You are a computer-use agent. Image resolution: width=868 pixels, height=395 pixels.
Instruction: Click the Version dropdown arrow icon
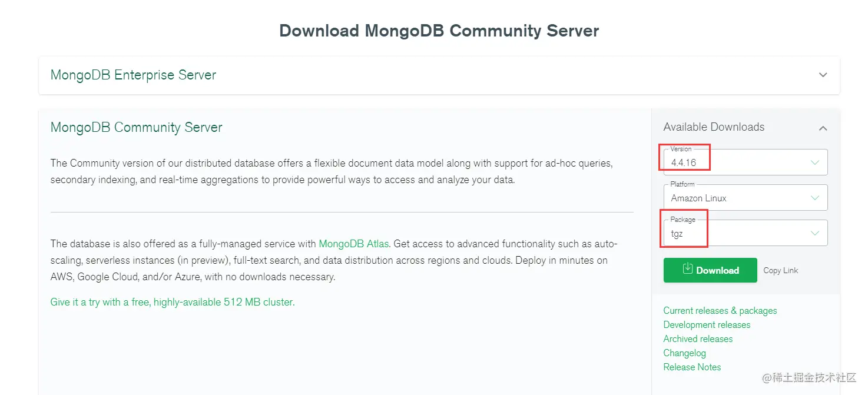815,162
